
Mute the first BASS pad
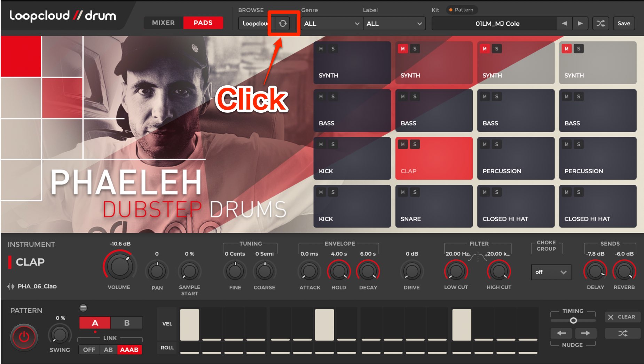(x=321, y=96)
